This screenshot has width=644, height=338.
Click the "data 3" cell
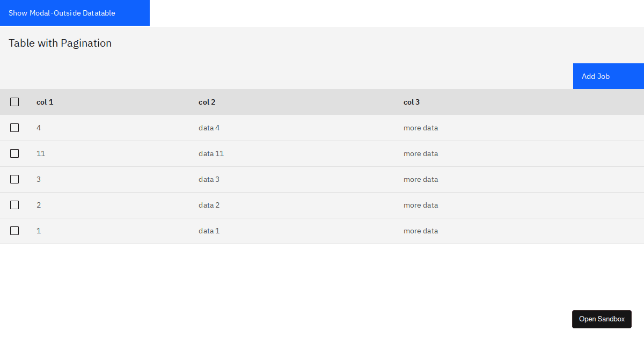coord(209,179)
